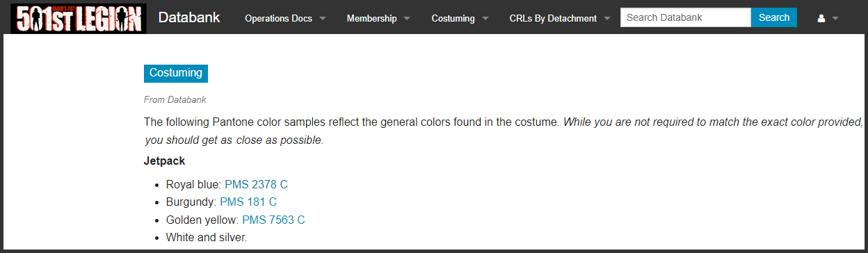Focus the Search Databank field
Image resolution: width=868 pixels, height=253 pixels.
[x=686, y=17]
